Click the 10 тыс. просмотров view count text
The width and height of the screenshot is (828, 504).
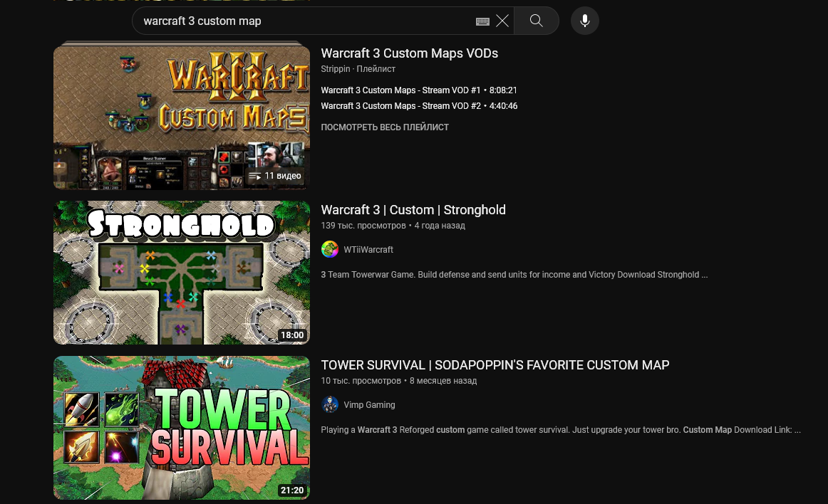[361, 381]
